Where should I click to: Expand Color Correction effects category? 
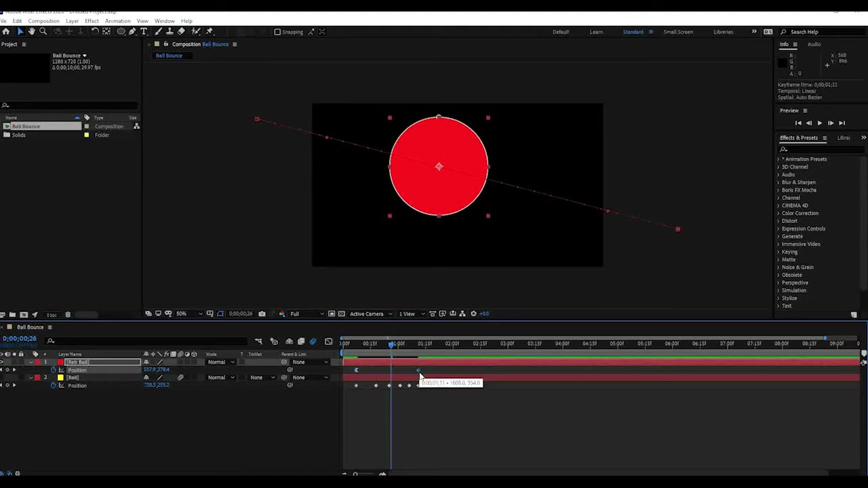click(x=778, y=213)
